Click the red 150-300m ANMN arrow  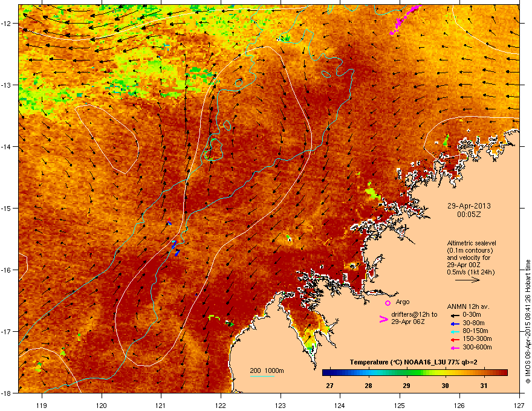coord(455,340)
